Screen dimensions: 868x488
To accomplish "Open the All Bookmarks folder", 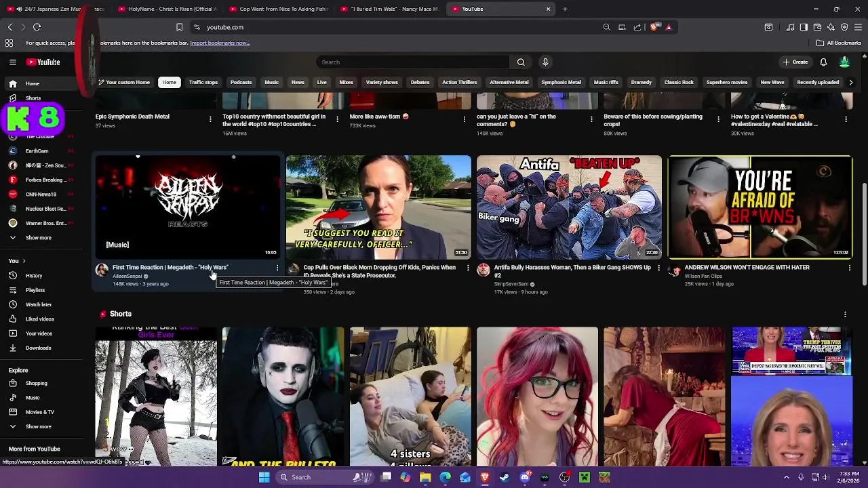I will [x=839, y=43].
